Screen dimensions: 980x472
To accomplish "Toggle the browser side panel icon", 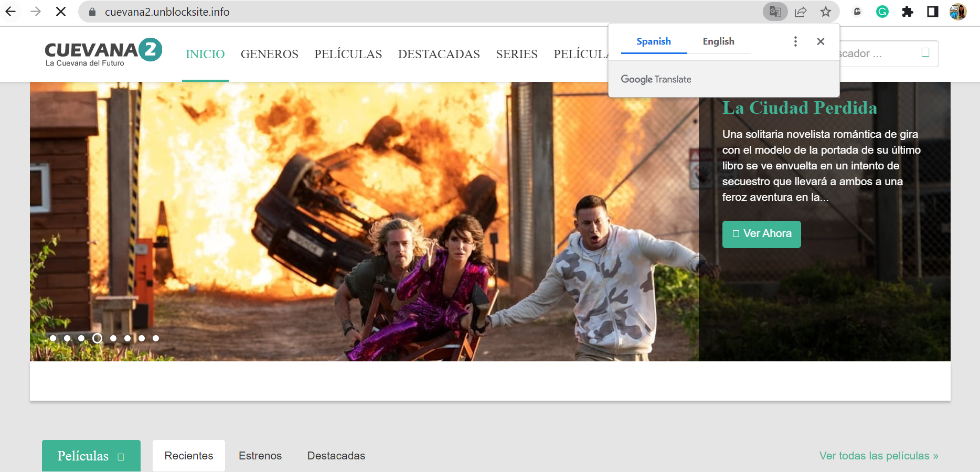I will pos(933,12).
